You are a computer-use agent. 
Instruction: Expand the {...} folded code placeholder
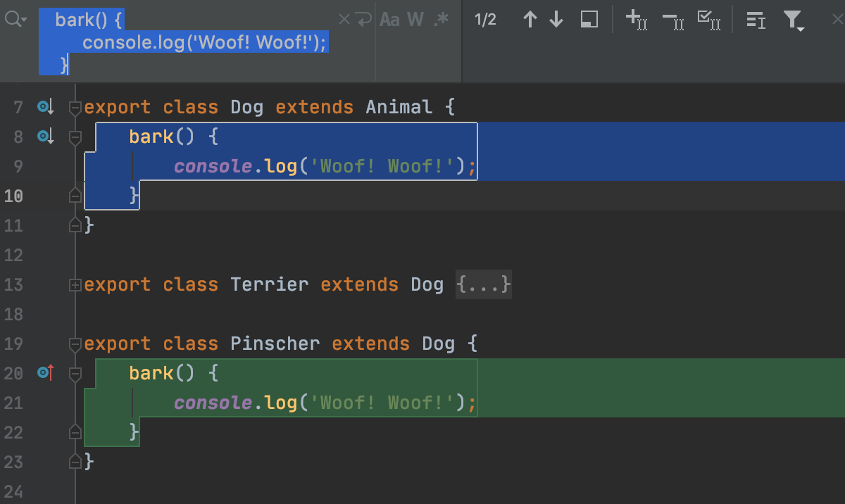coord(484,285)
